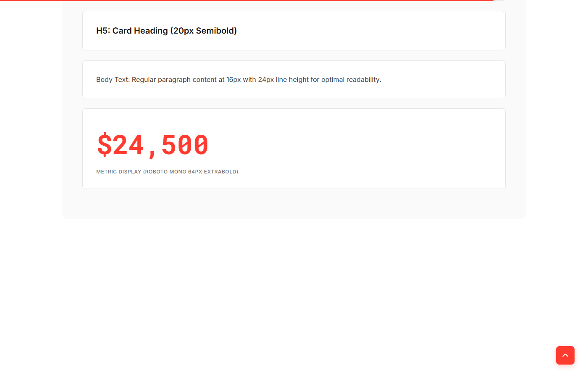Click the "24" digits in the red metric
This screenshot has height=378, width=588.
point(129,145)
